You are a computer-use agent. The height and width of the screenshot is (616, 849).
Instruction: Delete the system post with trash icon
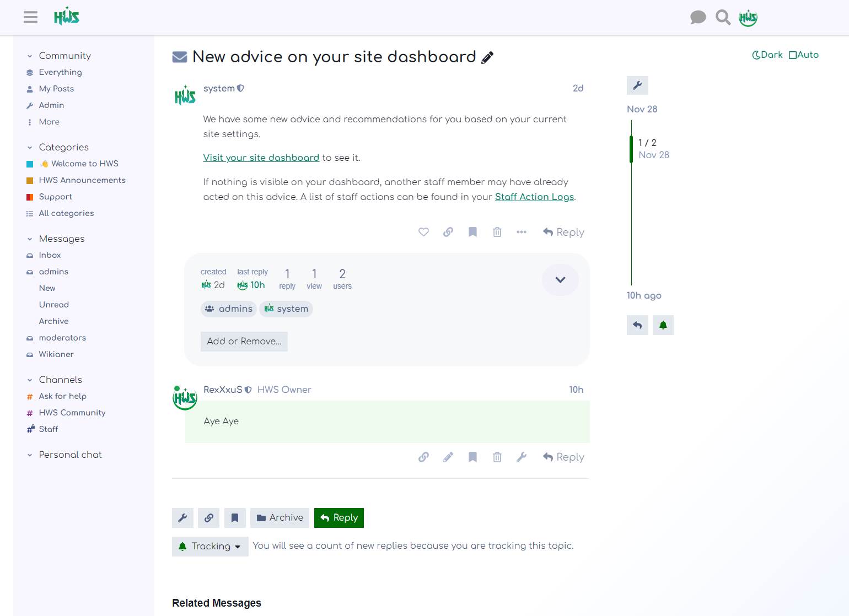click(x=497, y=232)
